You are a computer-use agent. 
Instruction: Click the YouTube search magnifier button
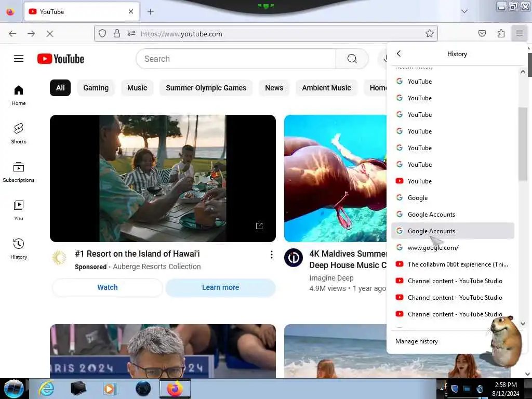click(352, 59)
